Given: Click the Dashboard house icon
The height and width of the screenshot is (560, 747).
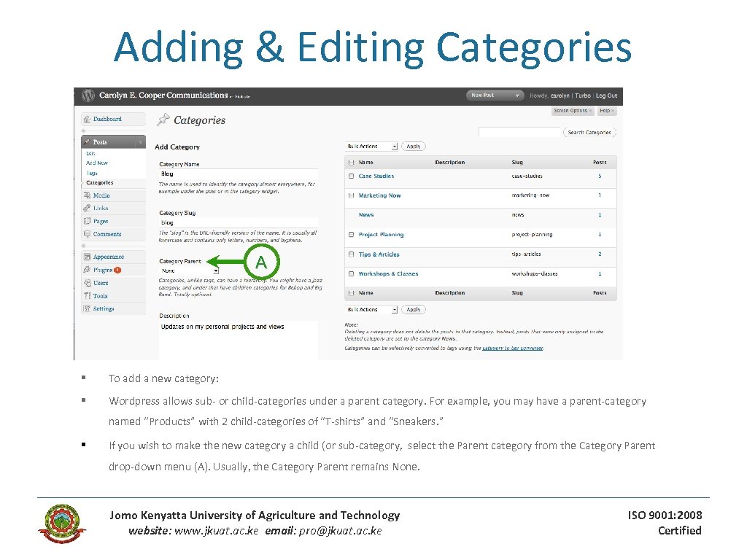Looking at the screenshot, I should coord(85,118).
